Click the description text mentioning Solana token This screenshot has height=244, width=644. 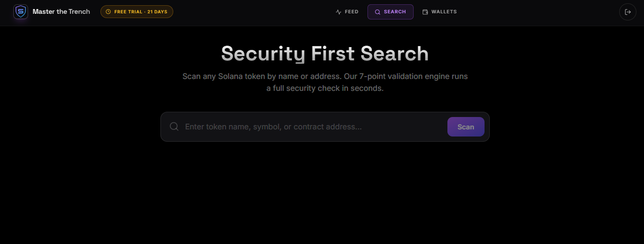[238, 76]
